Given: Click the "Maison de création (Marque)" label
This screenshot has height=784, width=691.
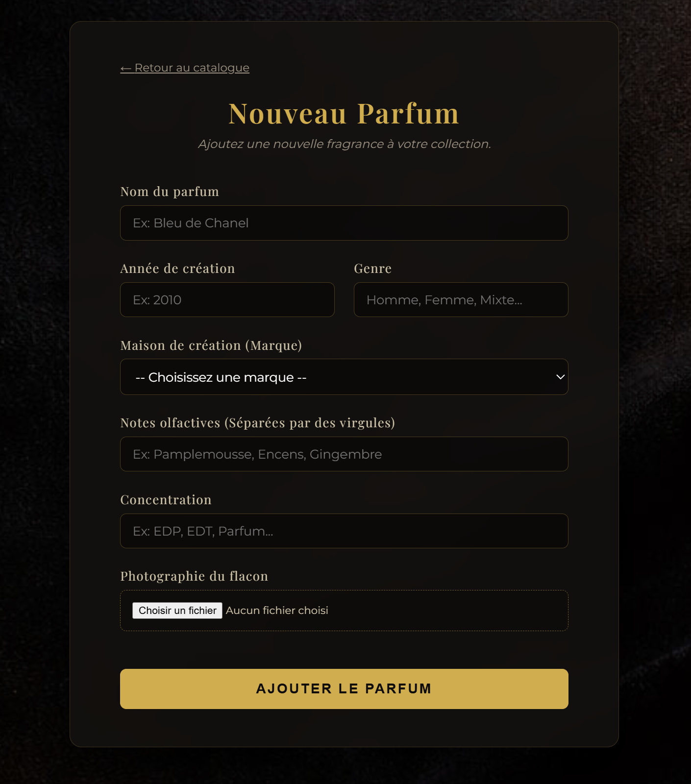Looking at the screenshot, I should coord(212,345).
